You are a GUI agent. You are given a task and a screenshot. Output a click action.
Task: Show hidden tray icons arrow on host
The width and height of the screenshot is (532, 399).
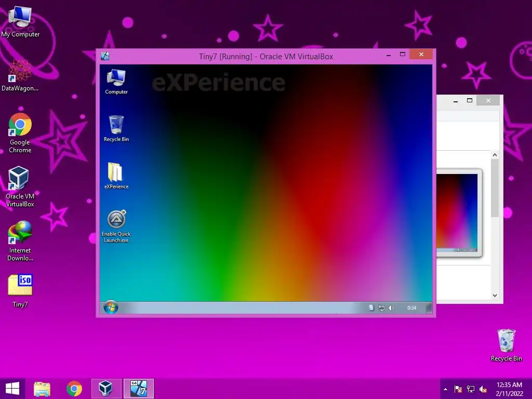(x=445, y=390)
